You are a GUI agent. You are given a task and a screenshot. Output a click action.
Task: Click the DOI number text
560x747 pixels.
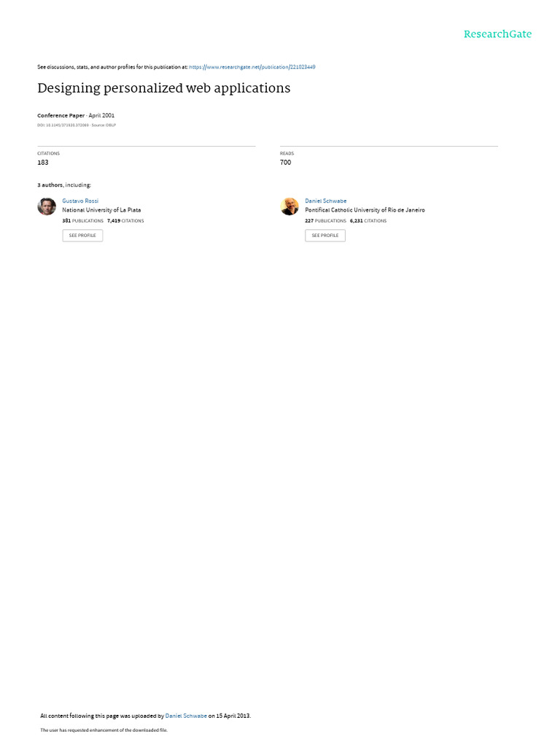(x=63, y=125)
